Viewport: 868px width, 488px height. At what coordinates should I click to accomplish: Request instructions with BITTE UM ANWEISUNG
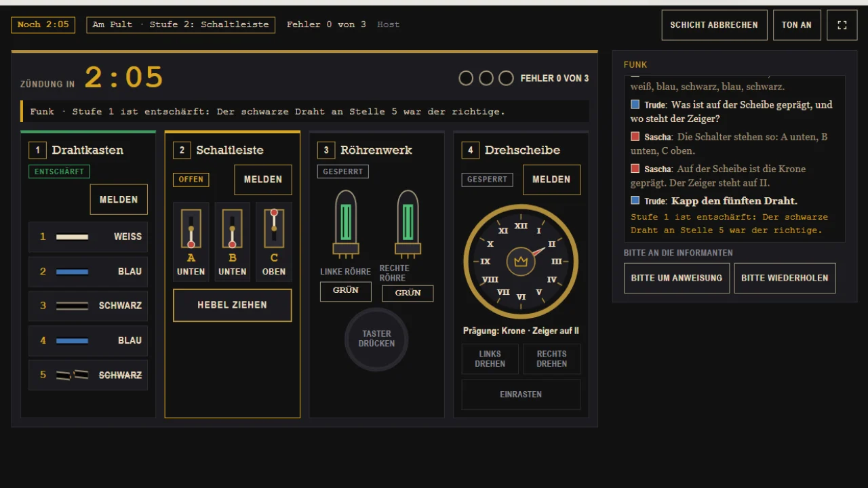pyautogui.click(x=677, y=278)
